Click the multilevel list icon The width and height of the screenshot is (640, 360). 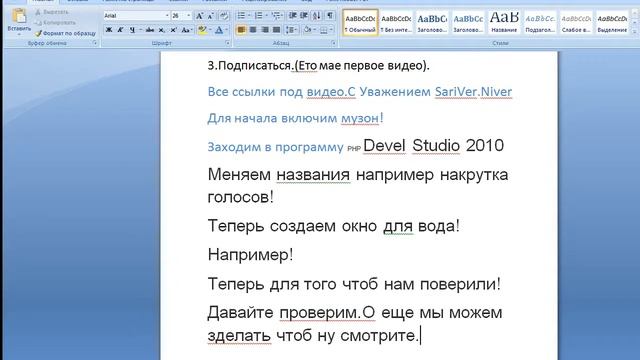pos(276,16)
